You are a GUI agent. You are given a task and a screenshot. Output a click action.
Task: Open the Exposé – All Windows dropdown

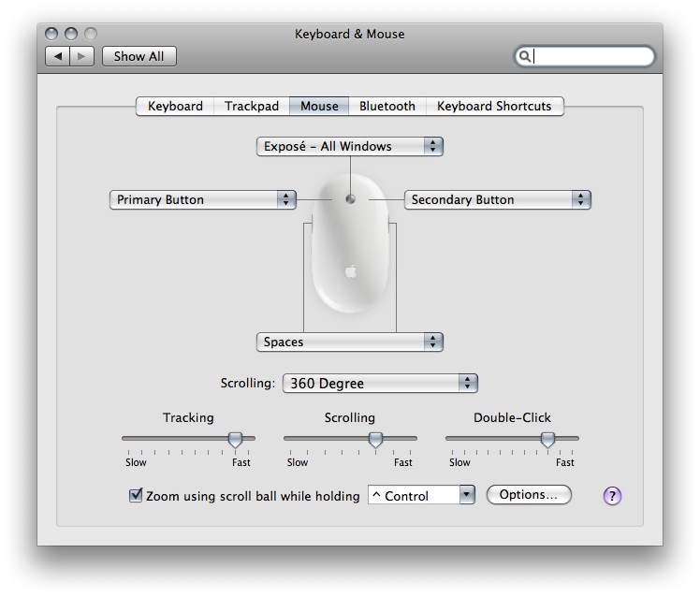tap(350, 147)
